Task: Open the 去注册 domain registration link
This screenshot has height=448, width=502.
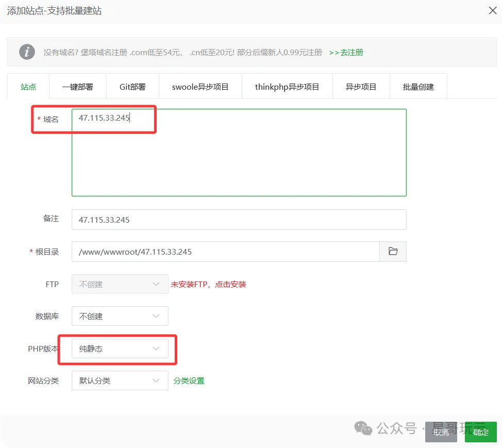Action: [346, 52]
